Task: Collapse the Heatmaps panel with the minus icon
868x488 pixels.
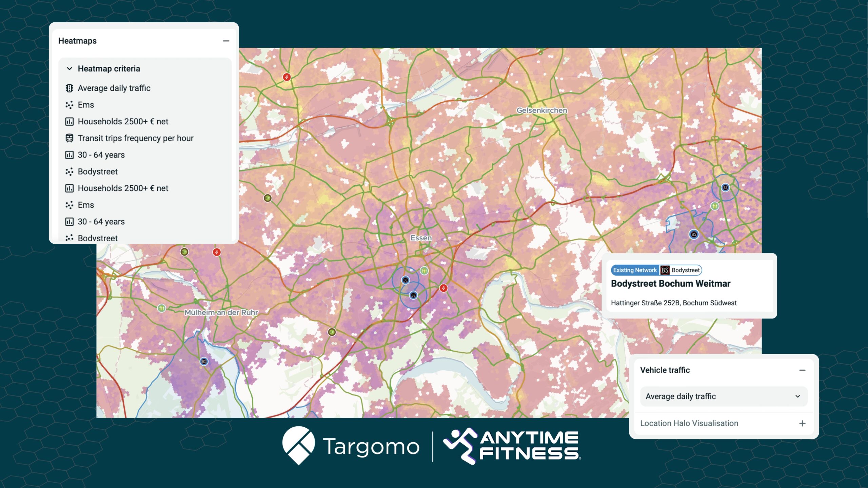Action: pyautogui.click(x=226, y=41)
